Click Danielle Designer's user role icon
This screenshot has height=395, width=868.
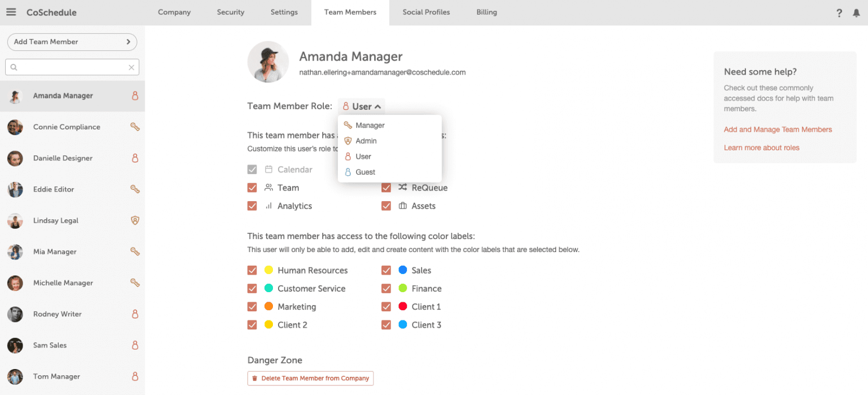135,158
